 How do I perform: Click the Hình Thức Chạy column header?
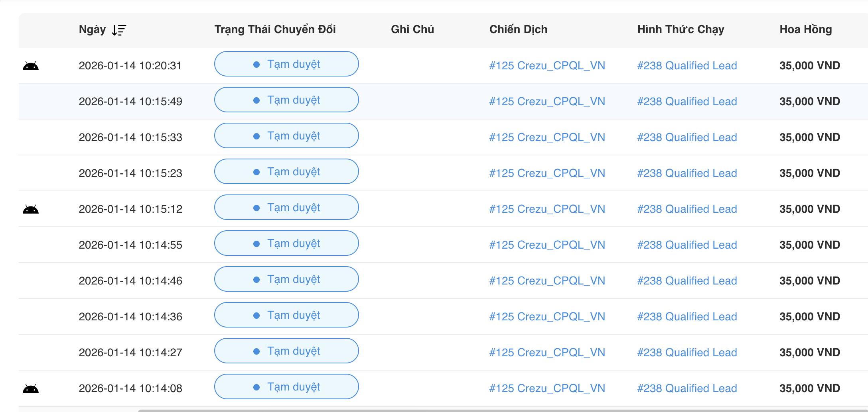pyautogui.click(x=681, y=29)
